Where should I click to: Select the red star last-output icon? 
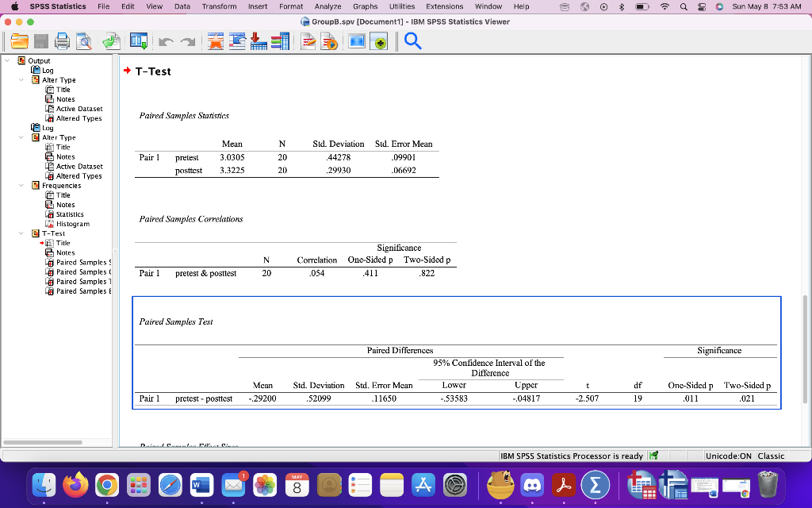coord(214,42)
